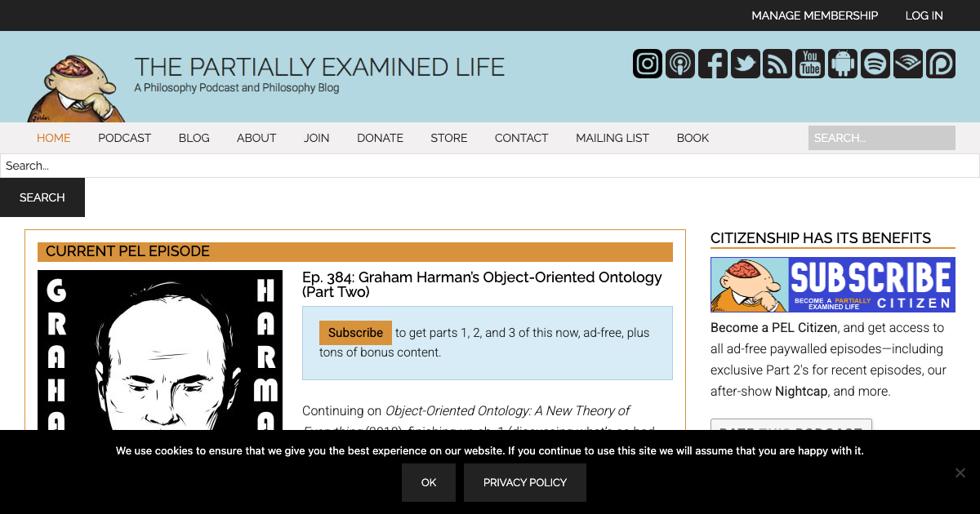Open MANAGE MEMBERSHIP in the top bar
This screenshot has height=514, width=980.
(814, 15)
